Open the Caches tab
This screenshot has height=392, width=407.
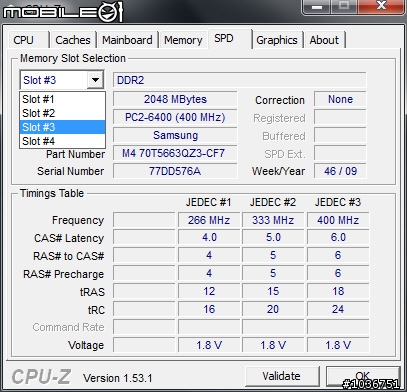click(73, 40)
